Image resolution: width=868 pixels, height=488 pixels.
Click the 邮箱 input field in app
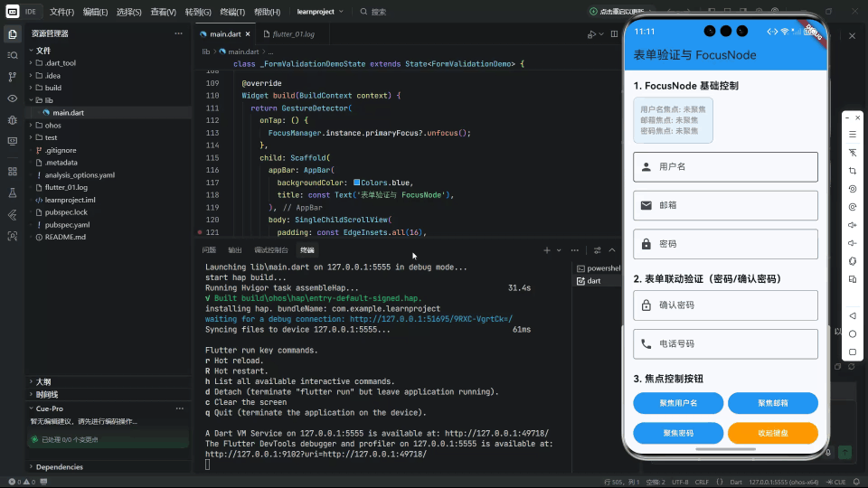725,205
